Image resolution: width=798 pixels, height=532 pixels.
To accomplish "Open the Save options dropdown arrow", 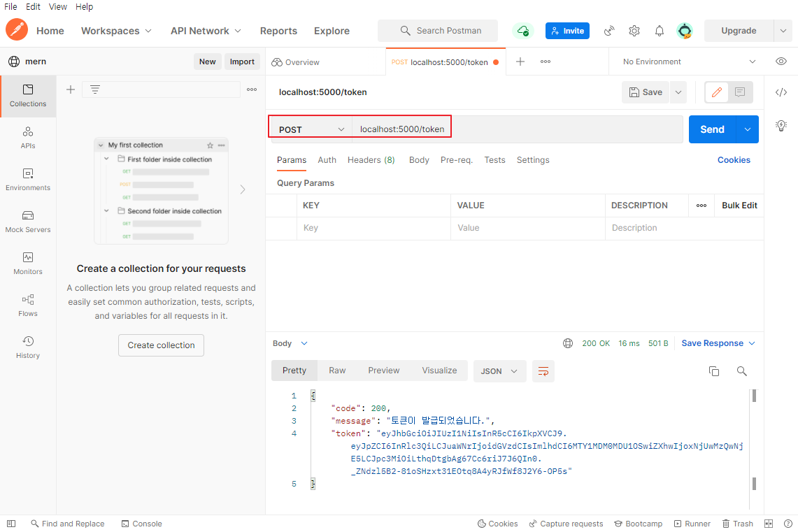I will click(x=678, y=92).
